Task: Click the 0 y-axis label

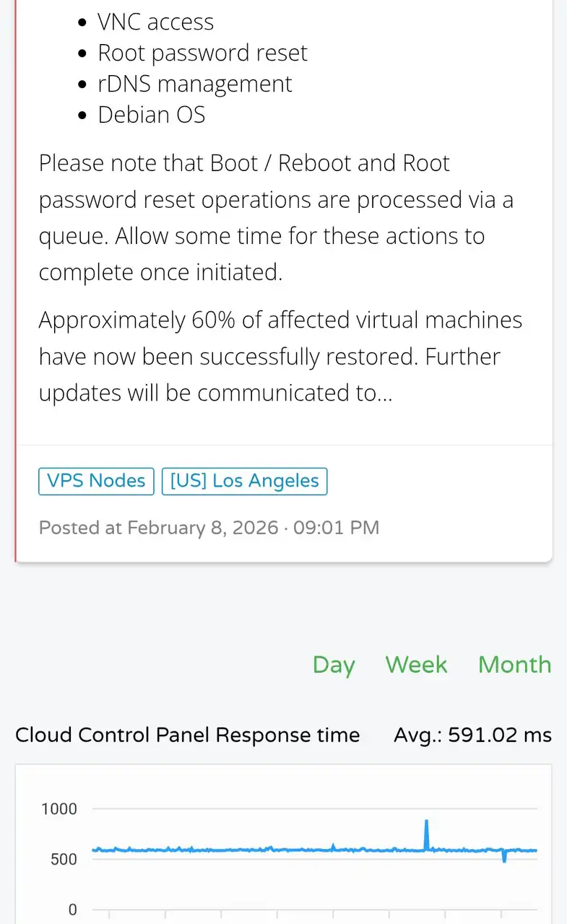Action: pyautogui.click(x=72, y=910)
